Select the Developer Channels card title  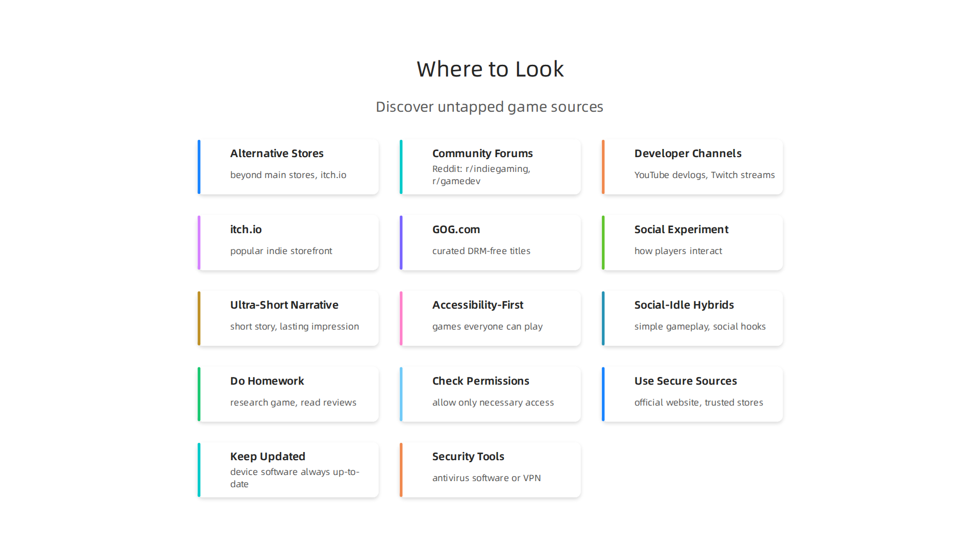coord(688,154)
